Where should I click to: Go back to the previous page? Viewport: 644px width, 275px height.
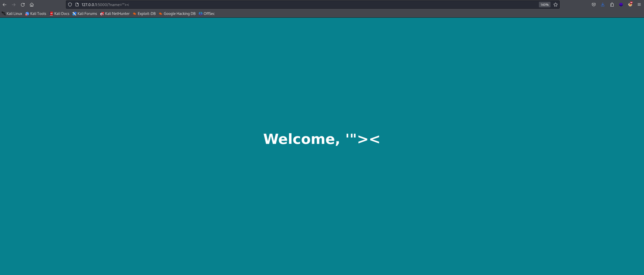click(x=5, y=5)
